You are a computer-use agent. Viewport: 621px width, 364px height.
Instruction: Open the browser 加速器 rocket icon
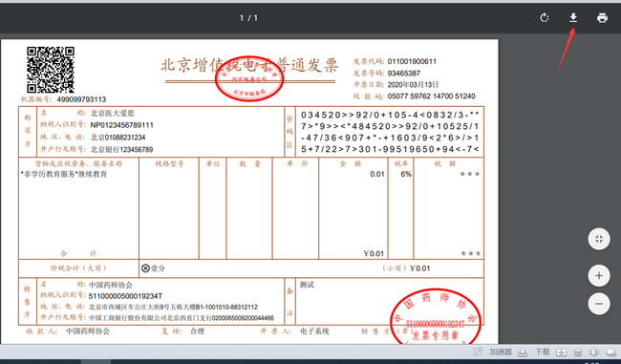coord(478,352)
